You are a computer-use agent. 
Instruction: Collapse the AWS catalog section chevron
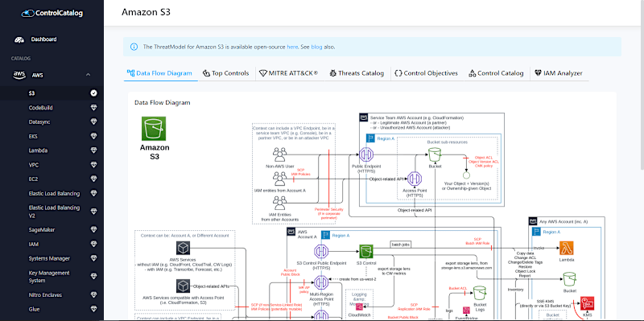[x=88, y=75]
